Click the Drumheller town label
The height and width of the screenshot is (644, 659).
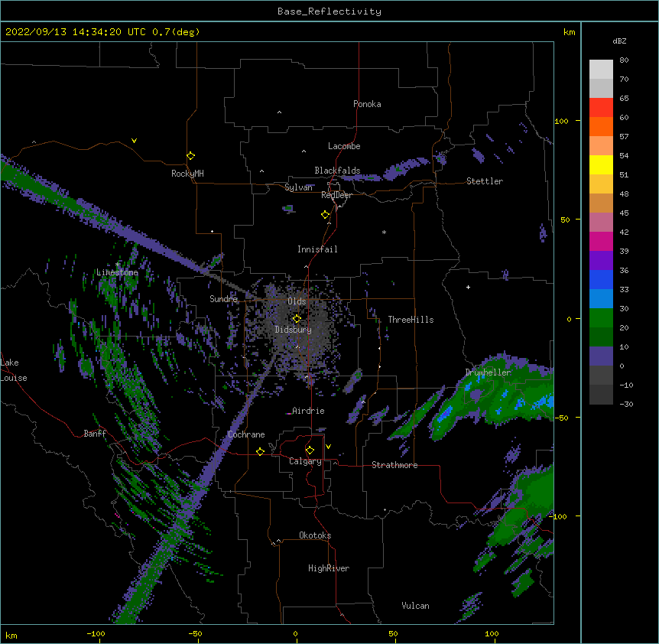click(x=488, y=372)
